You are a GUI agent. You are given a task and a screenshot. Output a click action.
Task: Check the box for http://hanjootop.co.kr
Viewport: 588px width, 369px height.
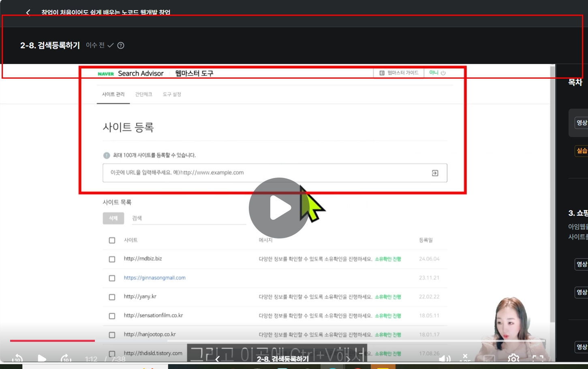[112, 335]
